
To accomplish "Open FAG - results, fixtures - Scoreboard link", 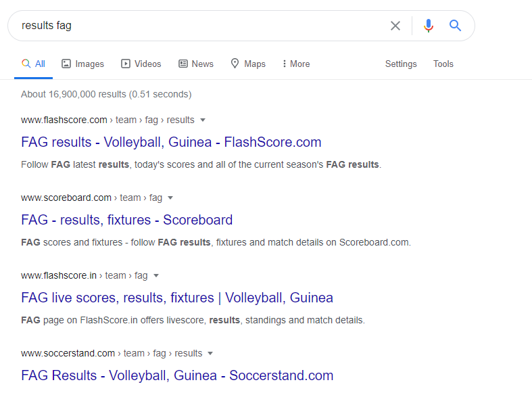I will click(x=126, y=220).
